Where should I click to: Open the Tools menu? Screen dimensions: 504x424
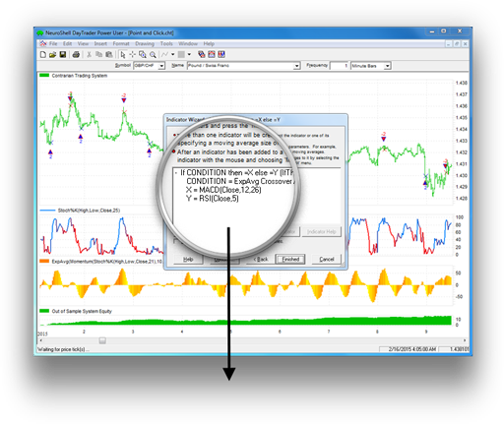166,43
